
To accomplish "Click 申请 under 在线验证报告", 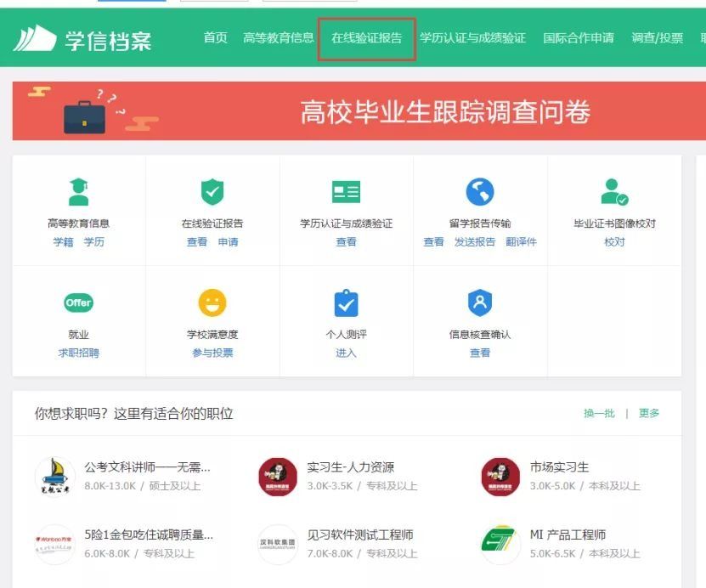I will pyautogui.click(x=228, y=242).
